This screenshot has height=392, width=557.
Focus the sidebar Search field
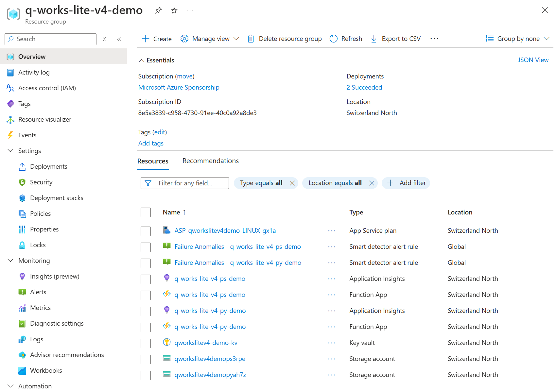(x=51, y=39)
